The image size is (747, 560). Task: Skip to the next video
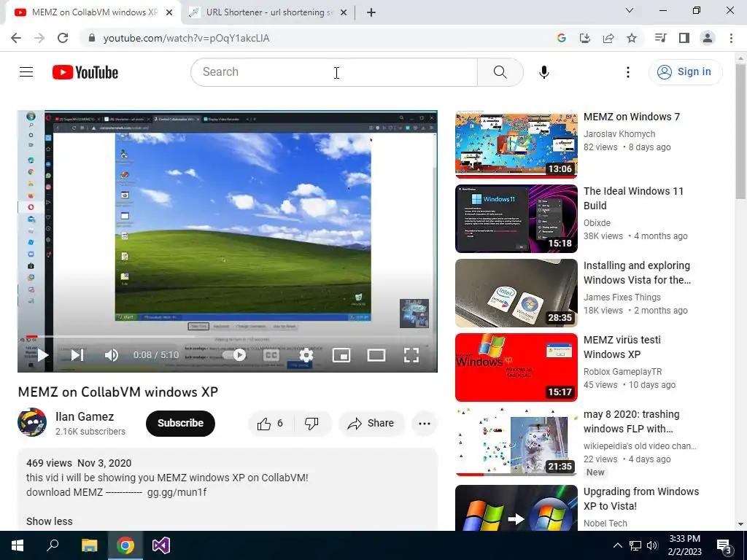click(77, 355)
